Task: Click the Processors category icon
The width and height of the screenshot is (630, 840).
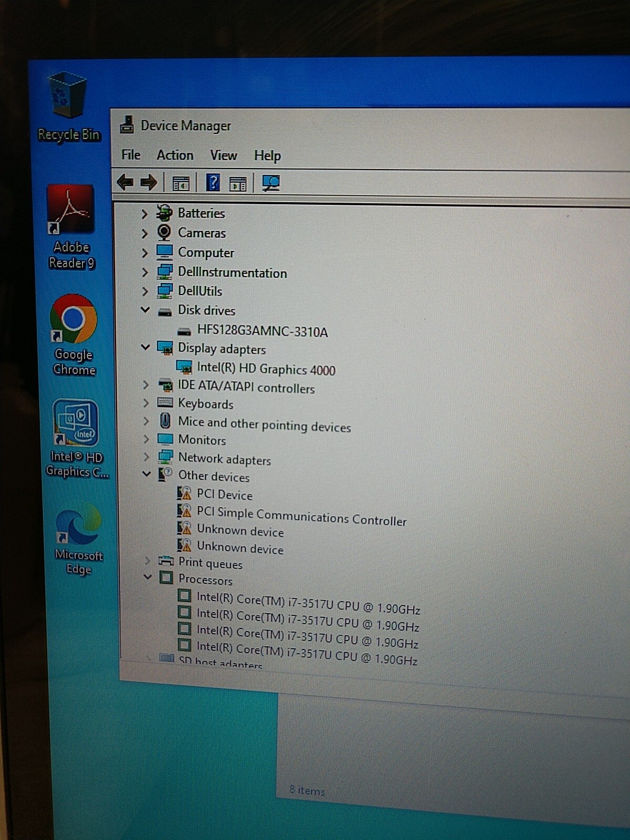Action: pyautogui.click(x=166, y=577)
